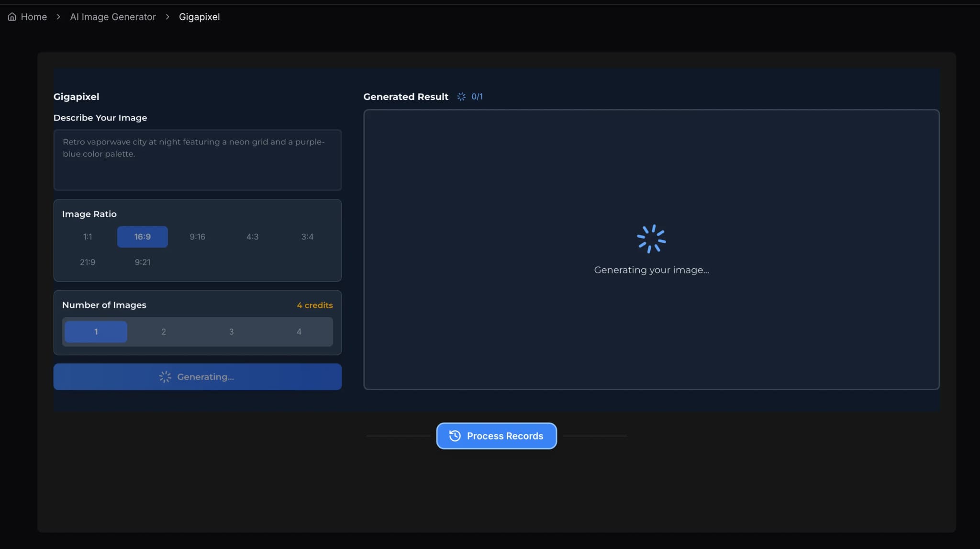
Task: Select the 21:9 ultrawide ratio
Action: coord(88,262)
